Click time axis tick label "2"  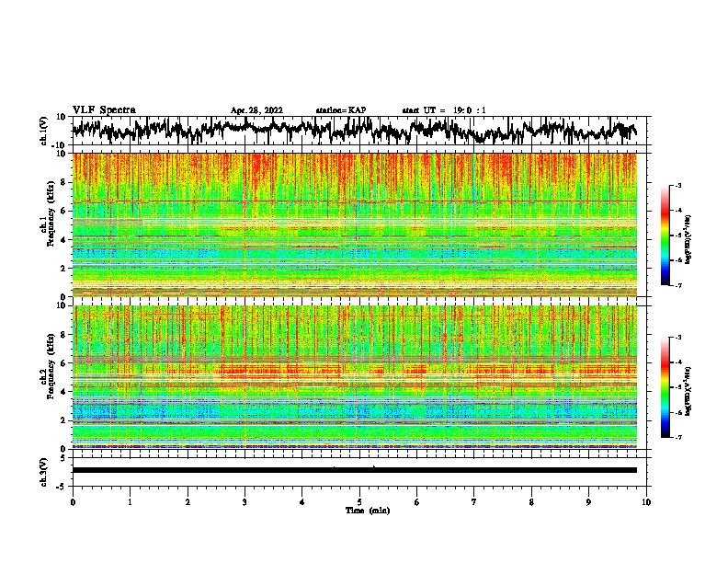point(188,502)
